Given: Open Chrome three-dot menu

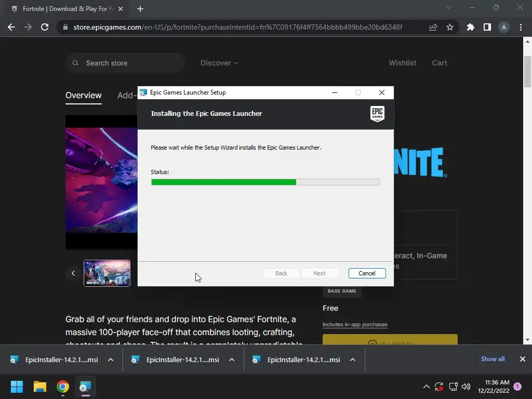Looking at the screenshot, I should (521, 27).
